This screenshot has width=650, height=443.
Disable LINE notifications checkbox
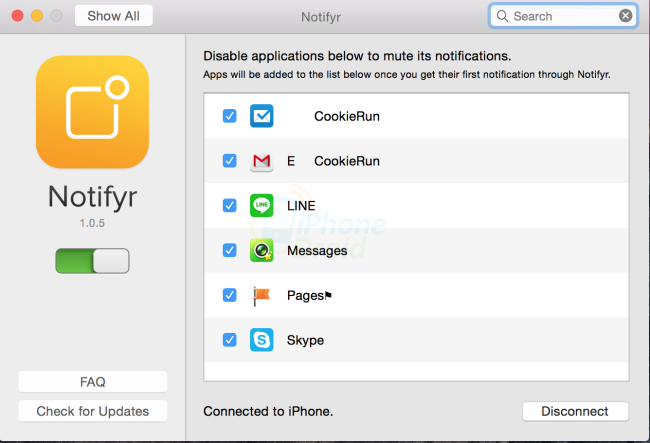(230, 205)
